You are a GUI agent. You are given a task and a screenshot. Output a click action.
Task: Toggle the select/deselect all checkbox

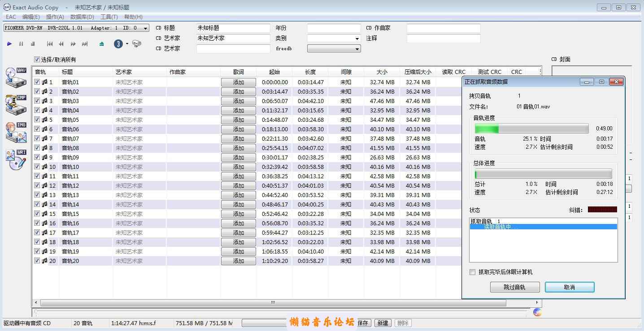[37, 59]
